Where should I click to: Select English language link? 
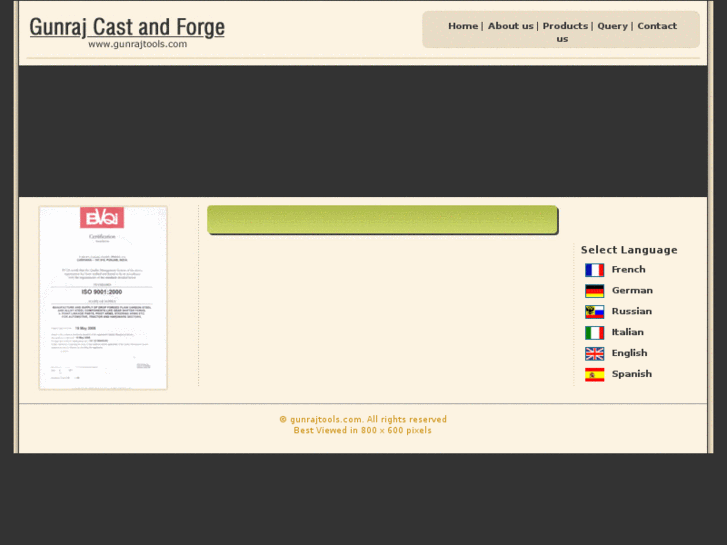(x=629, y=353)
